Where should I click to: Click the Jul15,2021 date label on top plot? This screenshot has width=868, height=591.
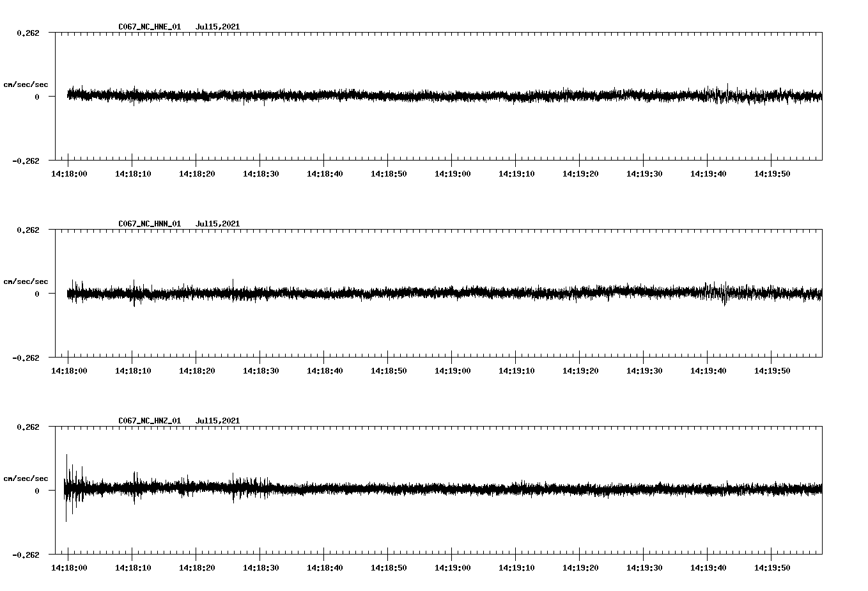pos(219,27)
